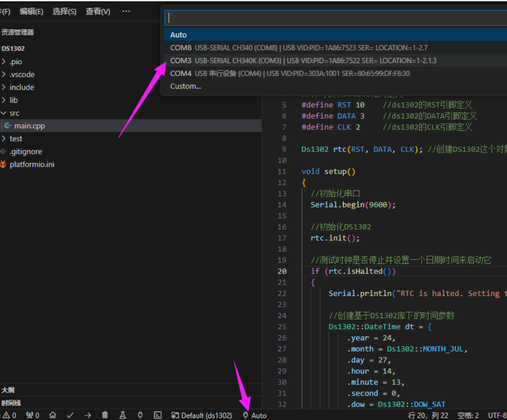Click the .dow = Ds1302::DOW_SAT line

(x=396, y=404)
